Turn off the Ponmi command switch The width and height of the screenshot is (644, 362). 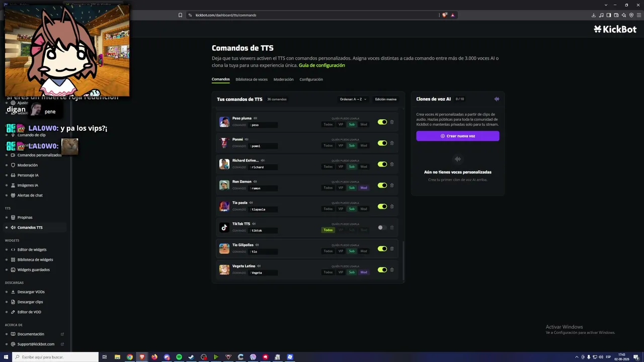tap(382, 143)
